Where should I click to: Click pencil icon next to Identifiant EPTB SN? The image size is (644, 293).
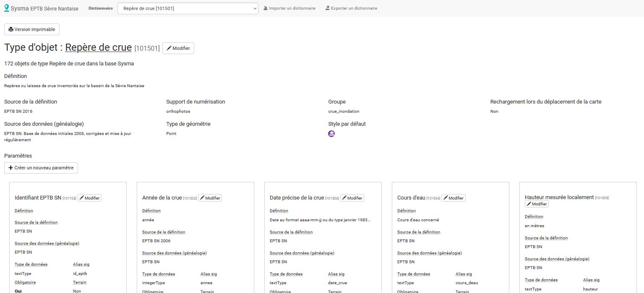pos(81,198)
